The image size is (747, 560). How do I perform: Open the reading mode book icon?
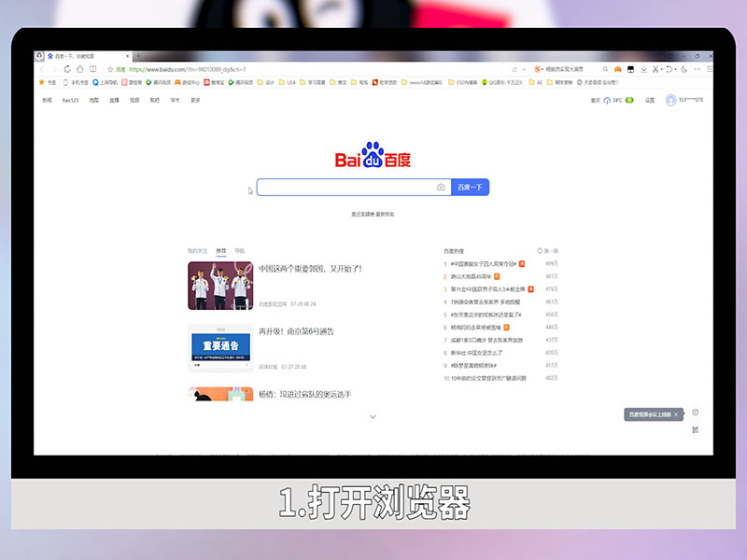pos(92,69)
